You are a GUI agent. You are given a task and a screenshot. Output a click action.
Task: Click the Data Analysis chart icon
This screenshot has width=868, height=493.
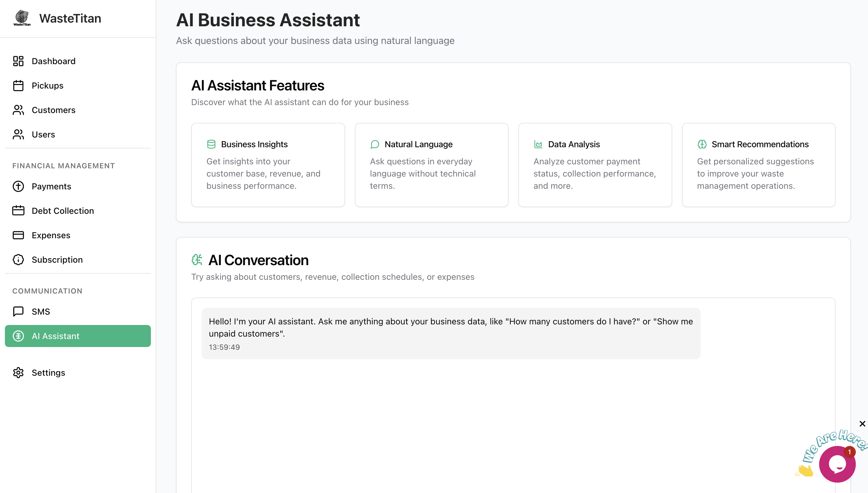(x=538, y=144)
